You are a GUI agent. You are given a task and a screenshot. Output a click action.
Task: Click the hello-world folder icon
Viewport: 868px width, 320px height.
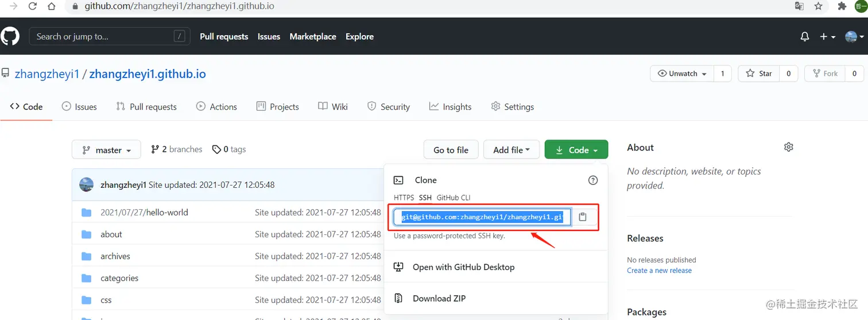(87, 213)
